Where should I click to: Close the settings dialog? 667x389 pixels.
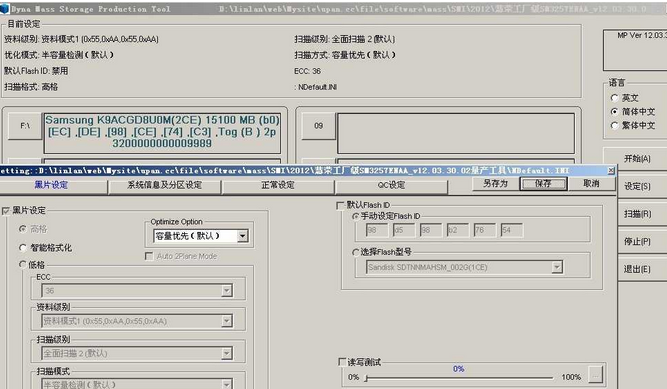point(611,170)
